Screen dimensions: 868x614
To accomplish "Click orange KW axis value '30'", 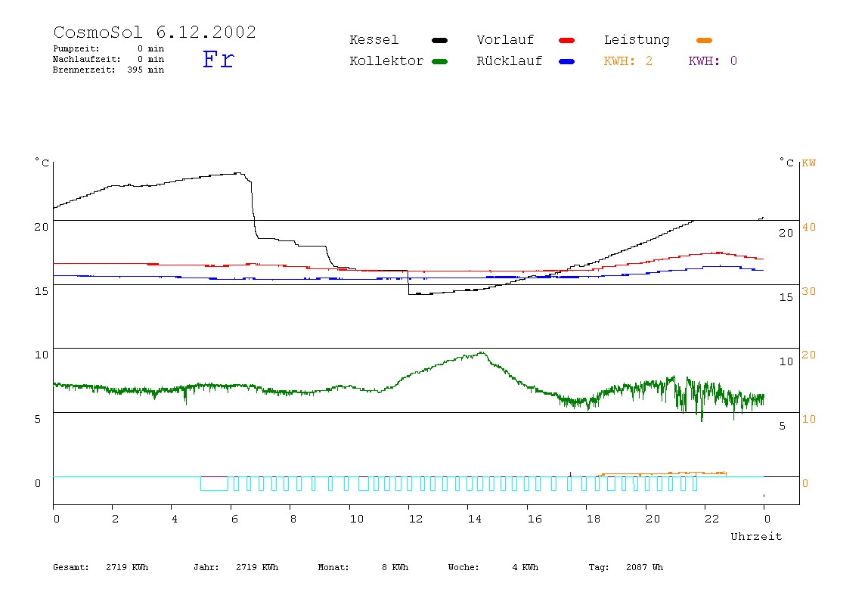I will point(809,291).
